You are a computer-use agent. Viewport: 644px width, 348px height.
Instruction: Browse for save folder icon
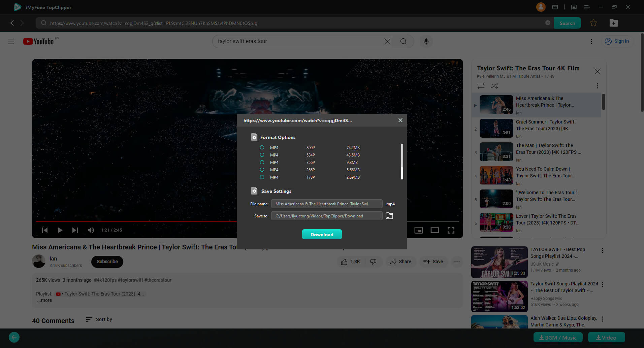click(x=389, y=216)
